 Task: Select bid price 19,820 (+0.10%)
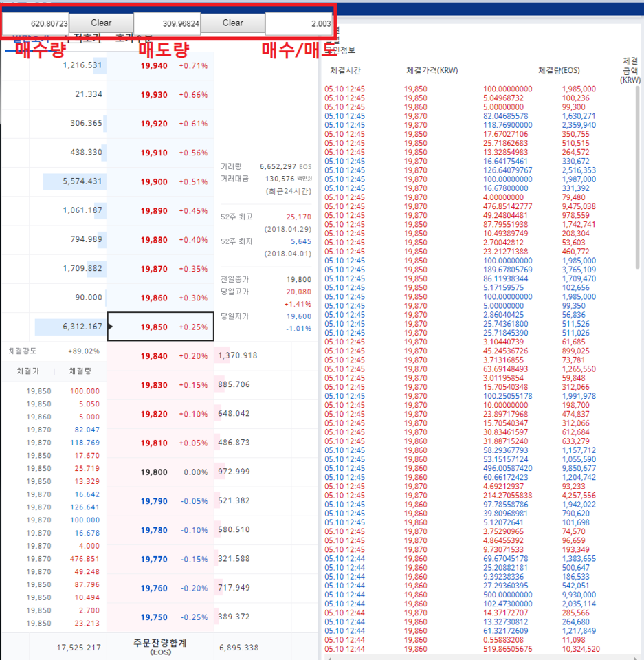click(x=161, y=414)
